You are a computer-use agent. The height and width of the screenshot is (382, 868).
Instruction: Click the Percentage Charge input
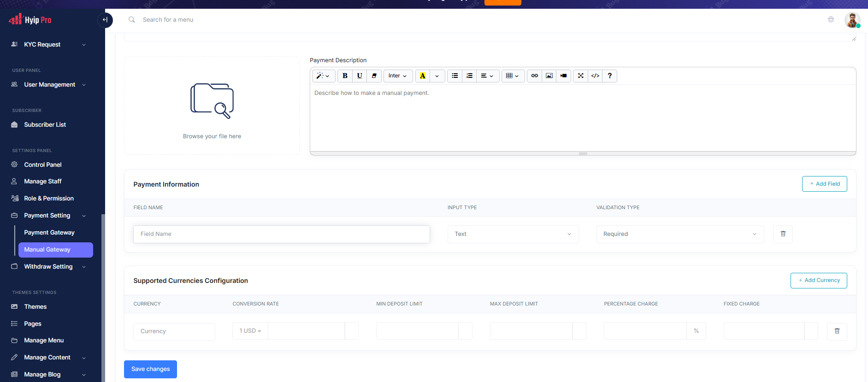645,331
